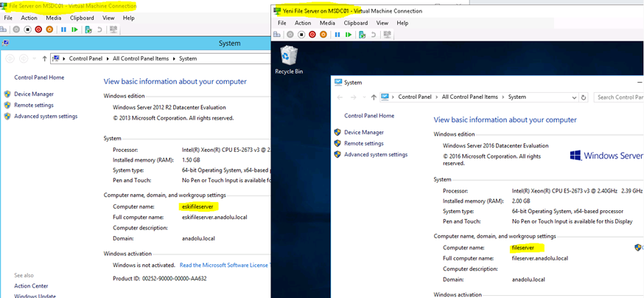Open View menu in Yeni File Server window

click(382, 23)
